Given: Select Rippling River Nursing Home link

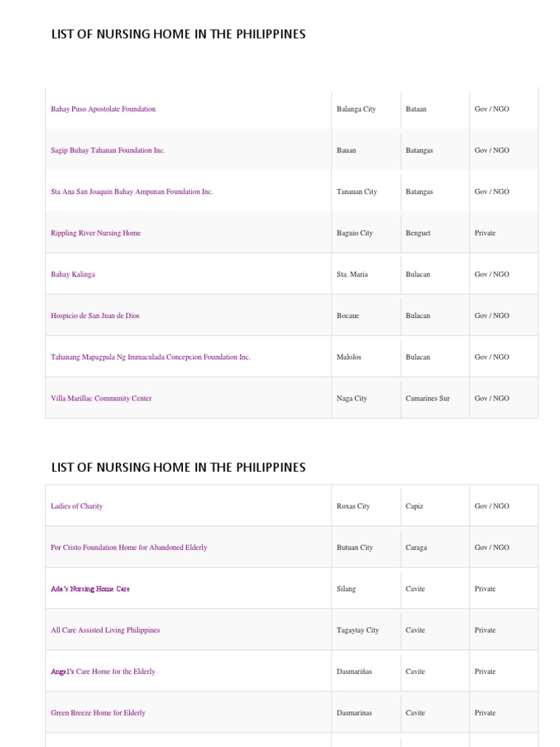Looking at the screenshot, I should tap(96, 233).
